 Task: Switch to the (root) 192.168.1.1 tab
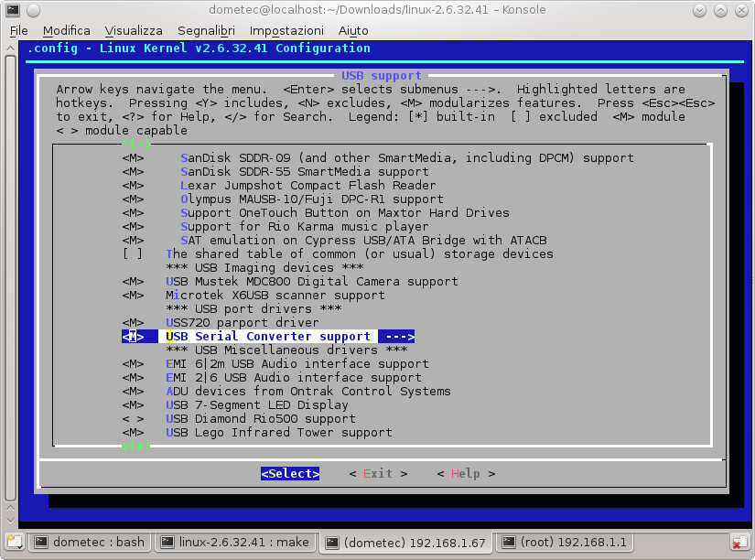click(563, 542)
